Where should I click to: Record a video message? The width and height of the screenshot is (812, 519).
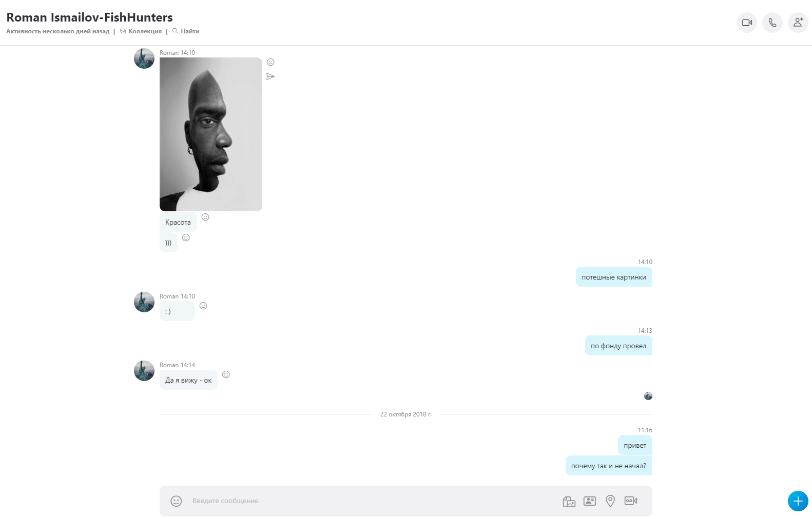(631, 501)
